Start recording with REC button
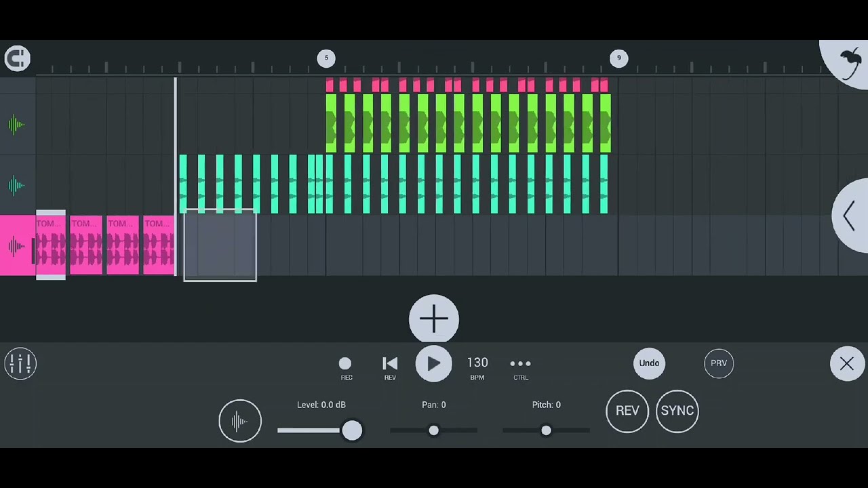 (x=346, y=368)
